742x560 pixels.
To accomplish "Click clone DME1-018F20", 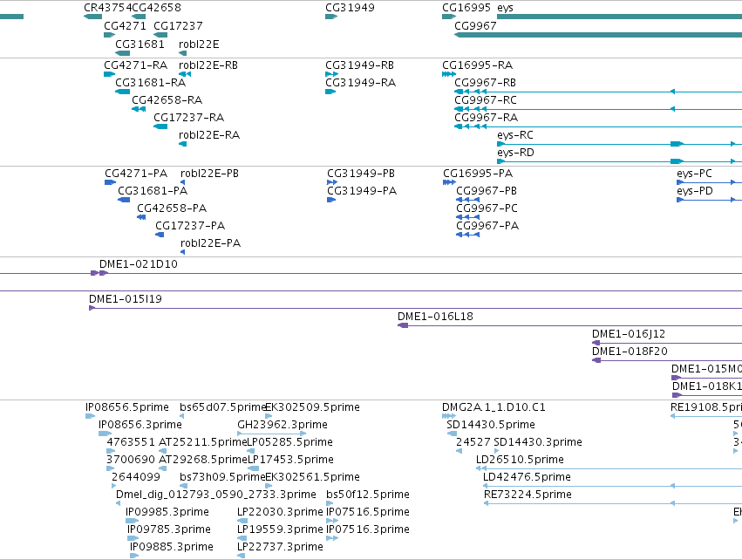I will [630, 352].
